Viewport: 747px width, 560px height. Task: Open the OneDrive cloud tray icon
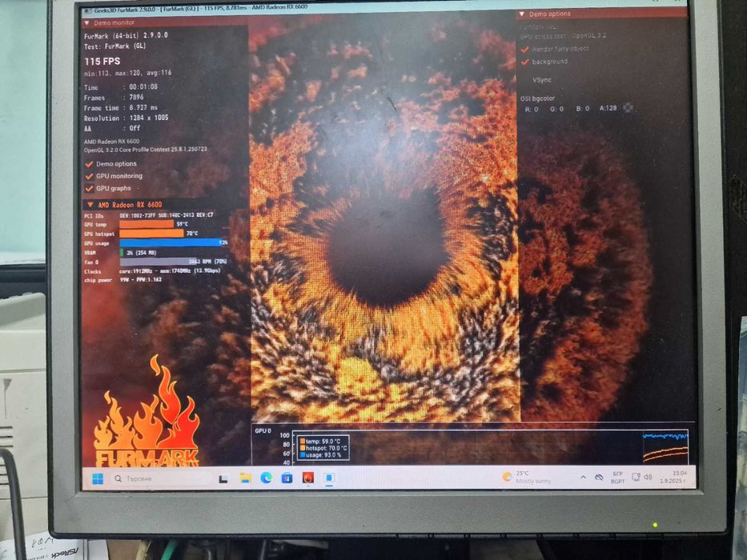tap(600, 477)
